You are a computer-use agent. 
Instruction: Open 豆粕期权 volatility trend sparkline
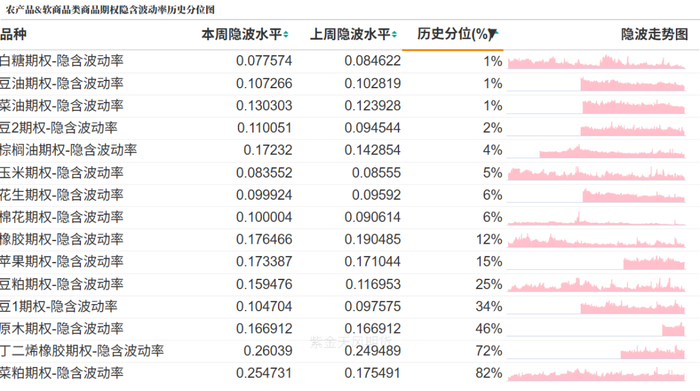click(x=596, y=285)
